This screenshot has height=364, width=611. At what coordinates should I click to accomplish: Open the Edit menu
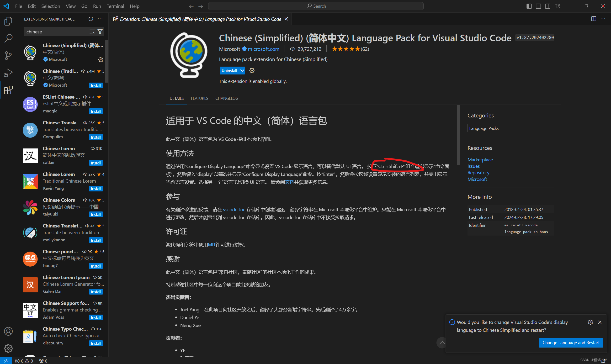tap(32, 6)
